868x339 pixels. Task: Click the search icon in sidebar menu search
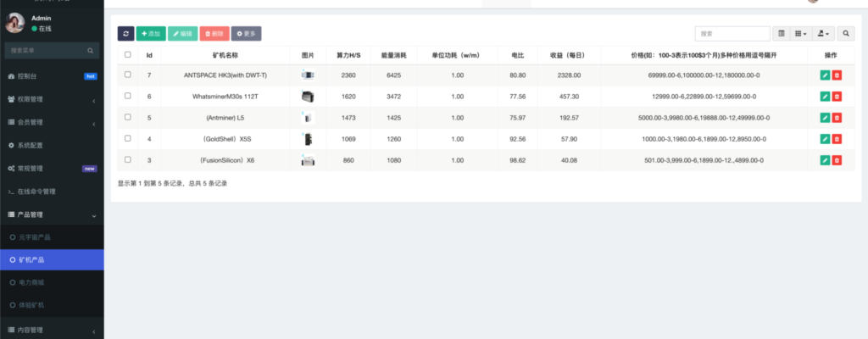[x=91, y=52]
